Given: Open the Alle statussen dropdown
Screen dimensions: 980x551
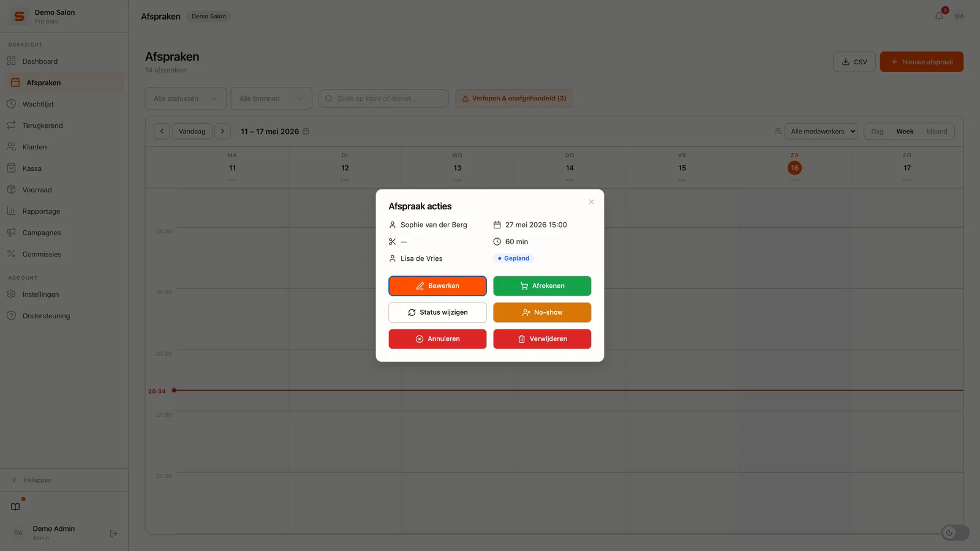Looking at the screenshot, I should (186, 99).
